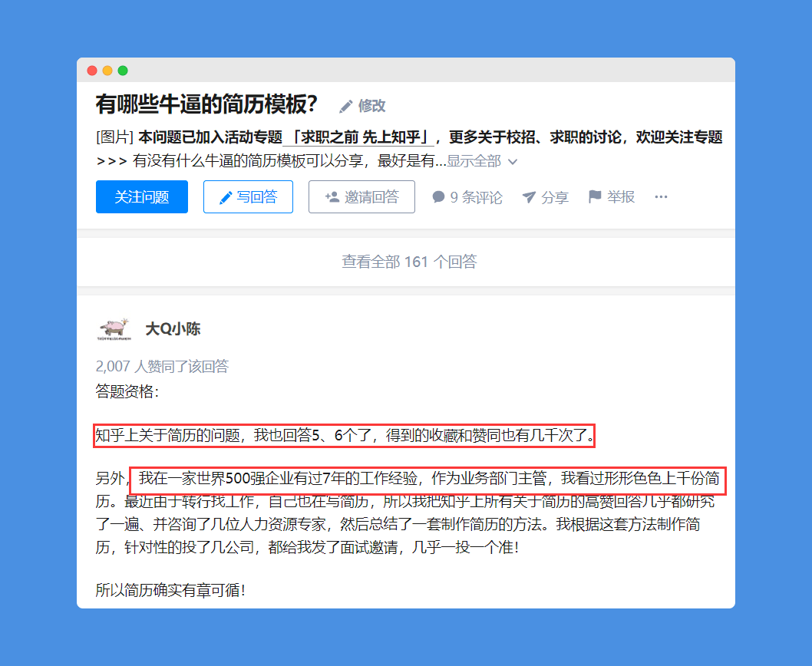This screenshot has height=666, width=812.
Task: Click the red close window dot
Action: [x=92, y=71]
